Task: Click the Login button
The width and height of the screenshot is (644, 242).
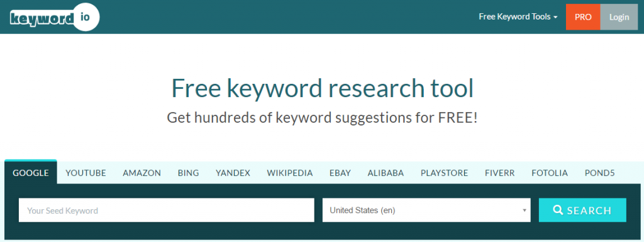Action: click(619, 17)
